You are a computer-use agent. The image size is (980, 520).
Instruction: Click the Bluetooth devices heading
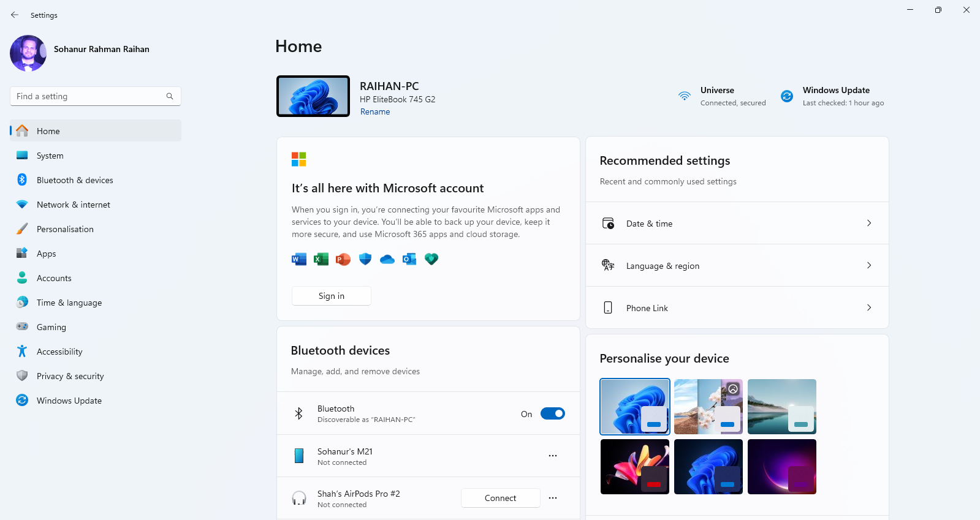click(340, 350)
